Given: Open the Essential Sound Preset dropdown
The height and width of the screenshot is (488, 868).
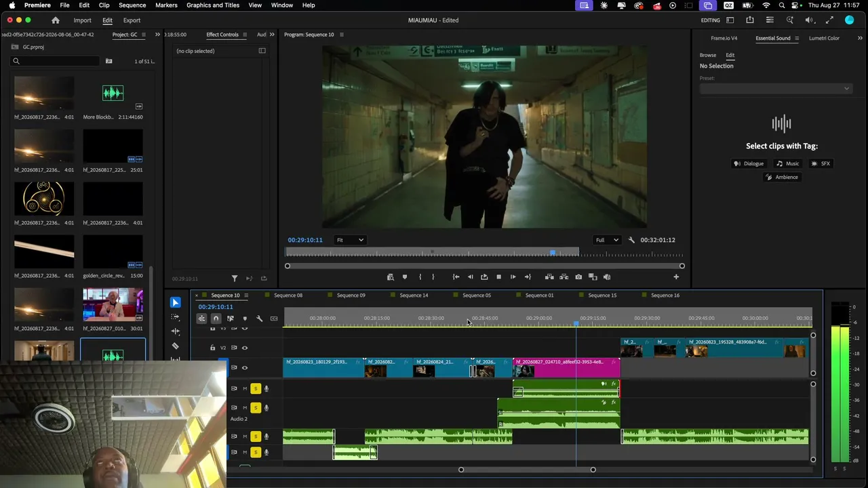Looking at the screenshot, I should (x=776, y=88).
